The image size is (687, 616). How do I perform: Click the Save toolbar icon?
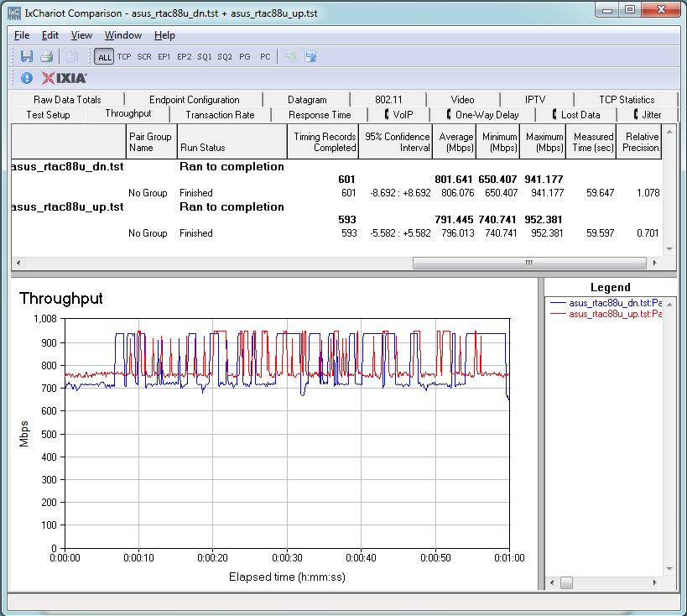tap(27, 56)
